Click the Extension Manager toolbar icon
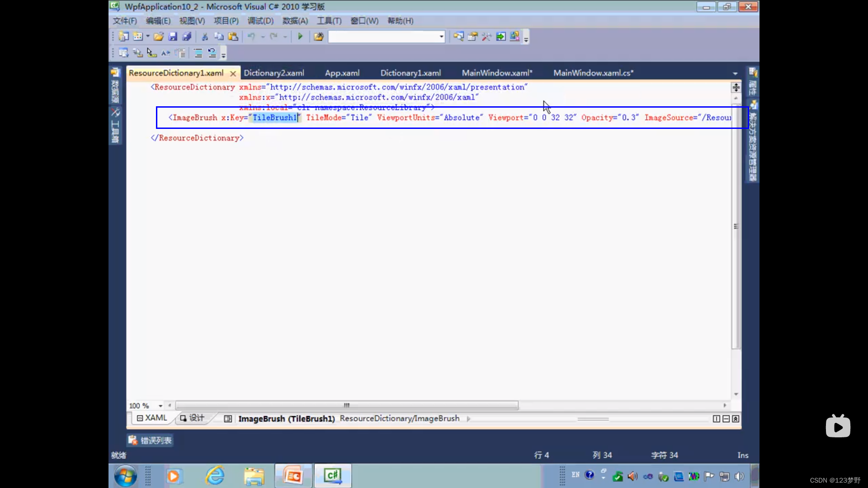The height and width of the screenshot is (488, 868). [x=515, y=37]
